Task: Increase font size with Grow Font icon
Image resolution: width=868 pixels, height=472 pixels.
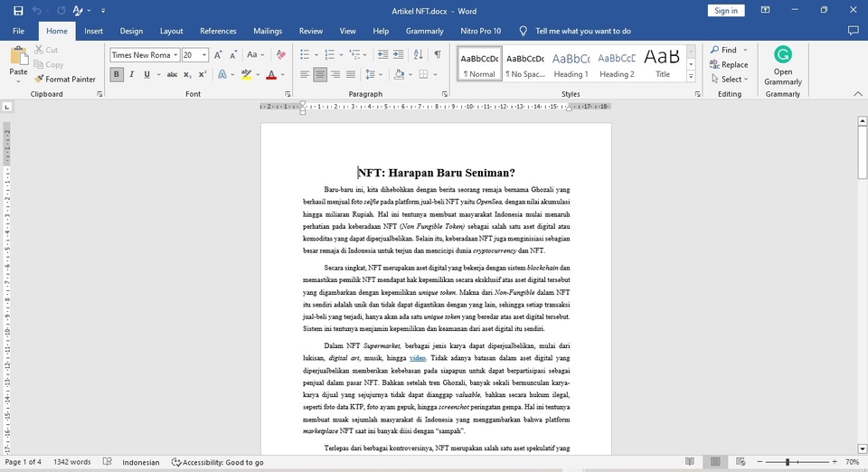Action: coord(218,55)
